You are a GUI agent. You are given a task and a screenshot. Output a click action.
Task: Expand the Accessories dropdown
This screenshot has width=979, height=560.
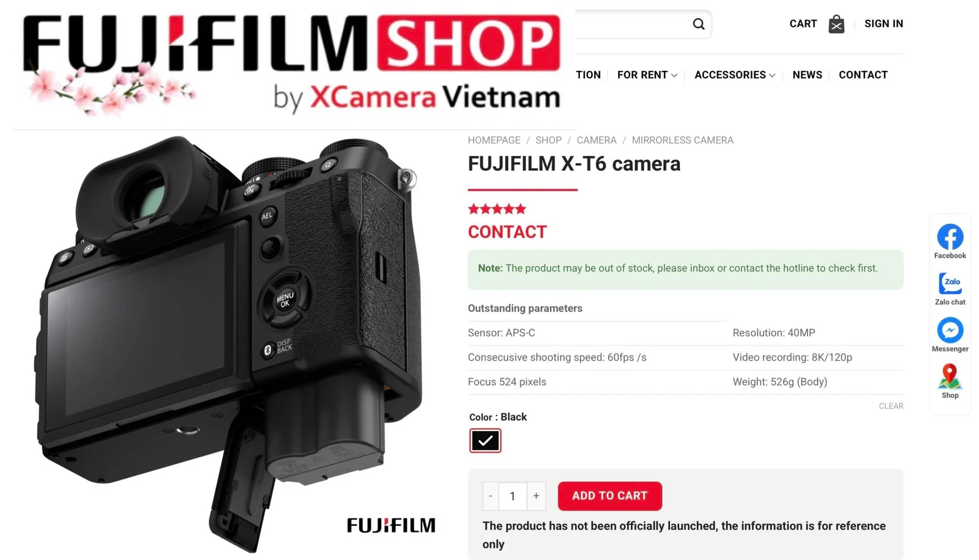(x=734, y=75)
